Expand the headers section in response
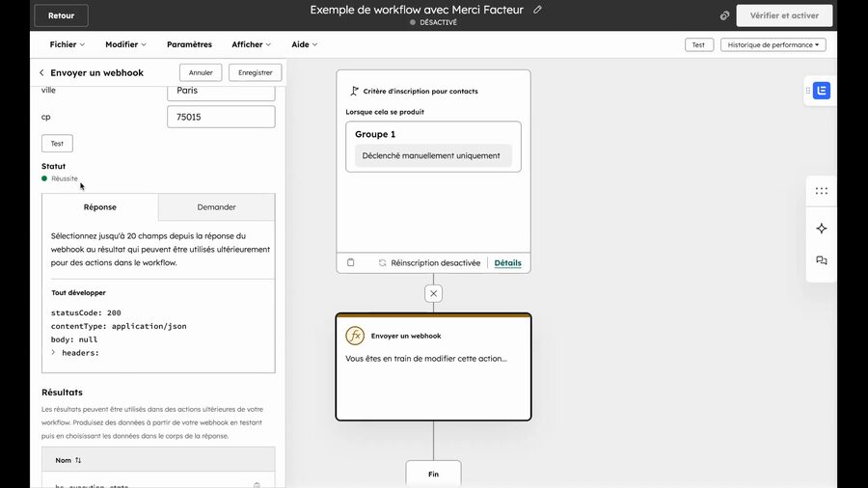Image resolution: width=868 pixels, height=488 pixels. point(54,352)
